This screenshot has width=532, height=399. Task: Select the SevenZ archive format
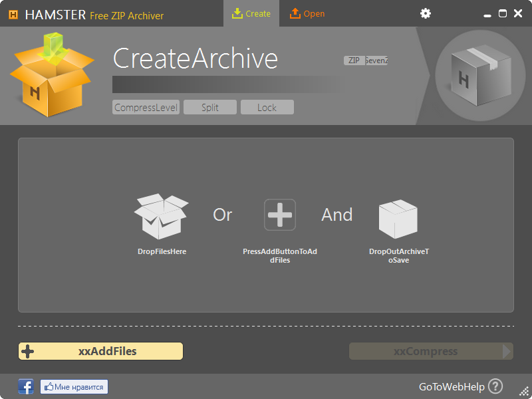[376, 61]
